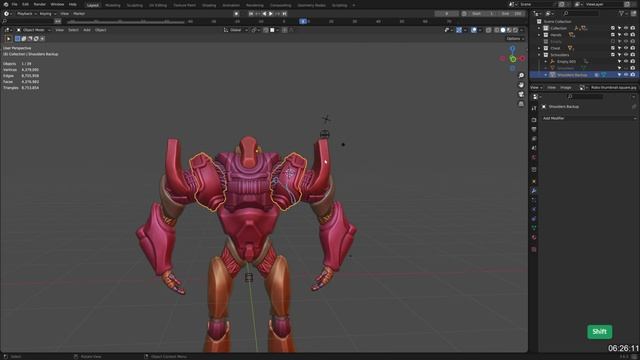The image size is (640, 360).
Task: Open the Render menu
Action: [40, 4]
